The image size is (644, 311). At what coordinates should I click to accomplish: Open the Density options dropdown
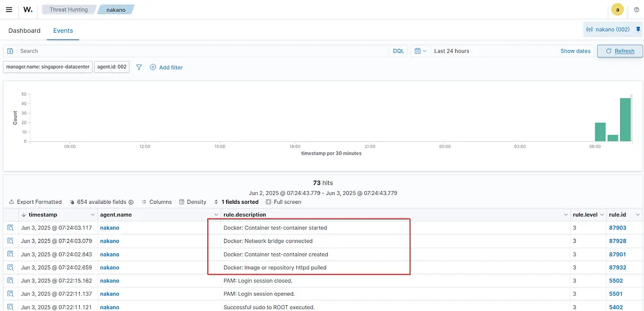pyautogui.click(x=193, y=201)
